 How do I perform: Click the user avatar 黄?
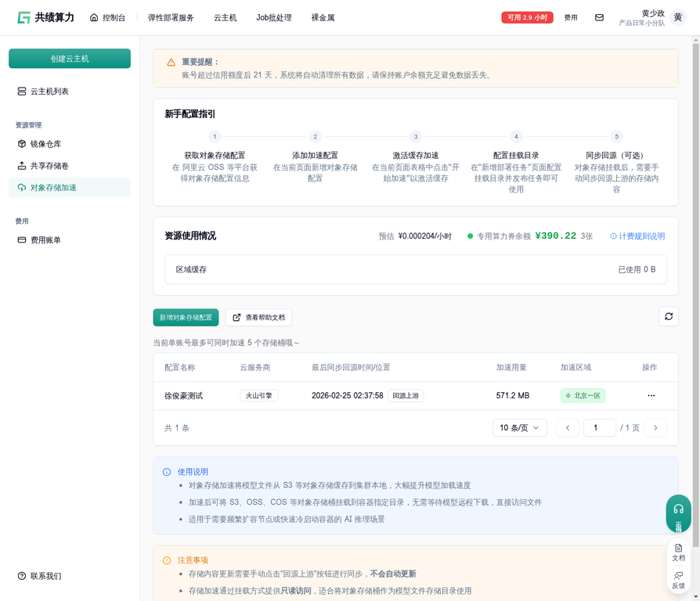[x=678, y=17]
